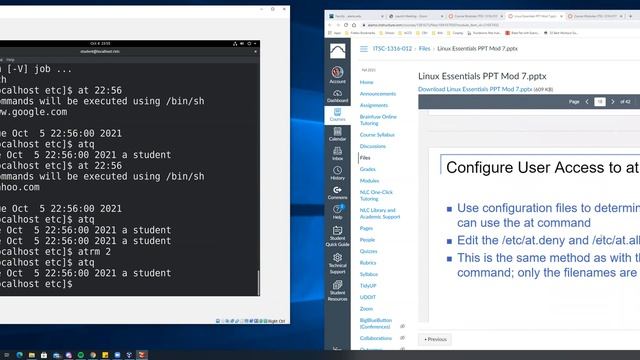
Task: Open NLC Library and Academic Support
Action: click(380, 213)
